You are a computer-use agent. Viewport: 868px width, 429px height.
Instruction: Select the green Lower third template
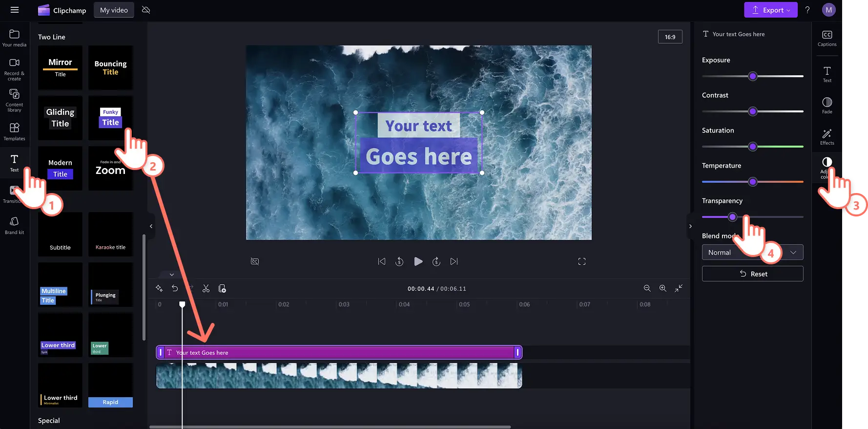(110, 335)
